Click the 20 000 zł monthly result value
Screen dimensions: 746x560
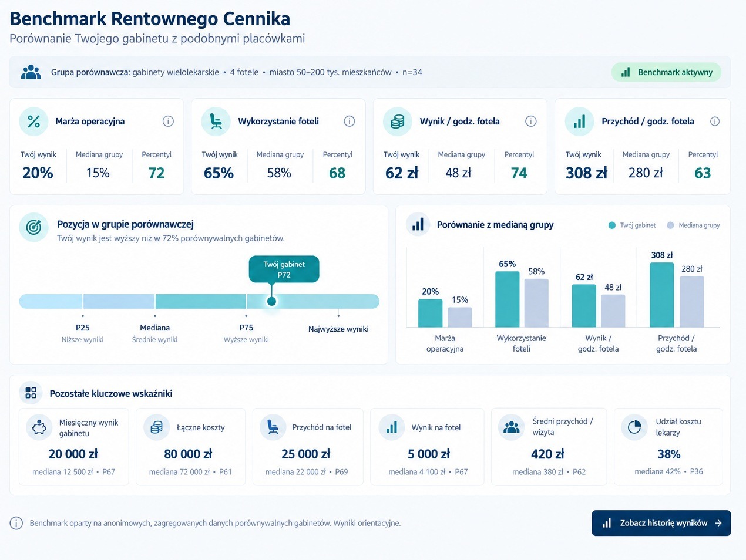73,454
